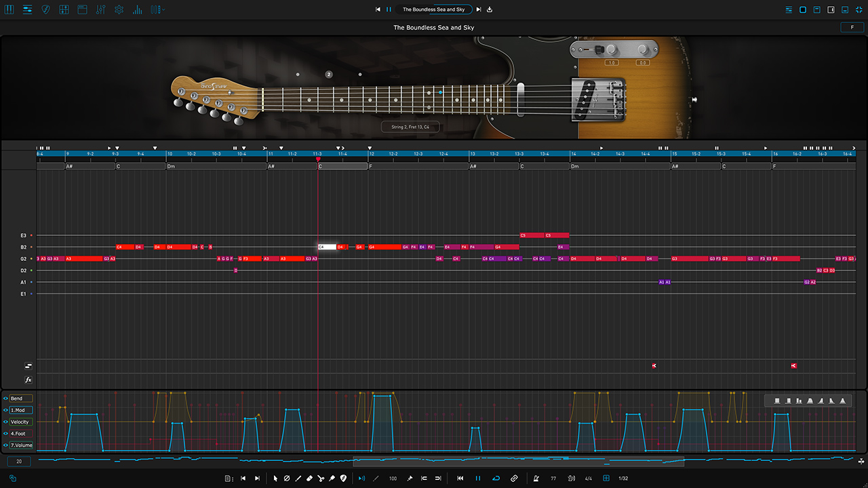The image size is (868, 488).
Task: Open the 1/32 grid resolution selector
Action: click(x=623, y=479)
